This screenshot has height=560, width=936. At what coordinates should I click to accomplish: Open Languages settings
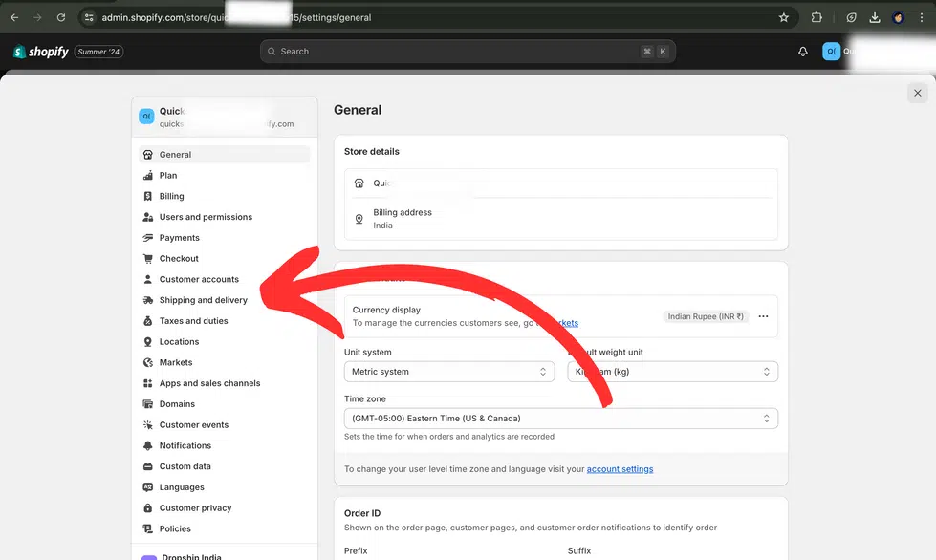click(x=183, y=486)
